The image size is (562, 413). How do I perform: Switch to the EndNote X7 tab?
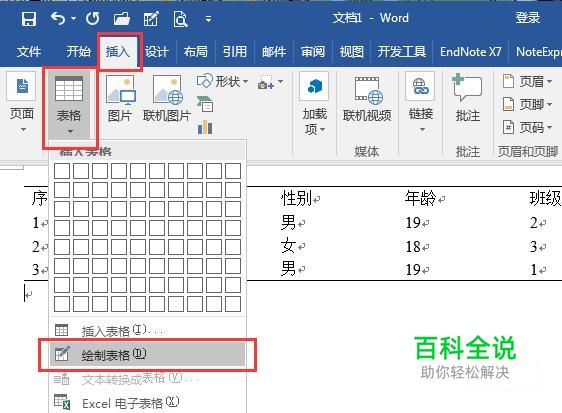[x=471, y=52]
